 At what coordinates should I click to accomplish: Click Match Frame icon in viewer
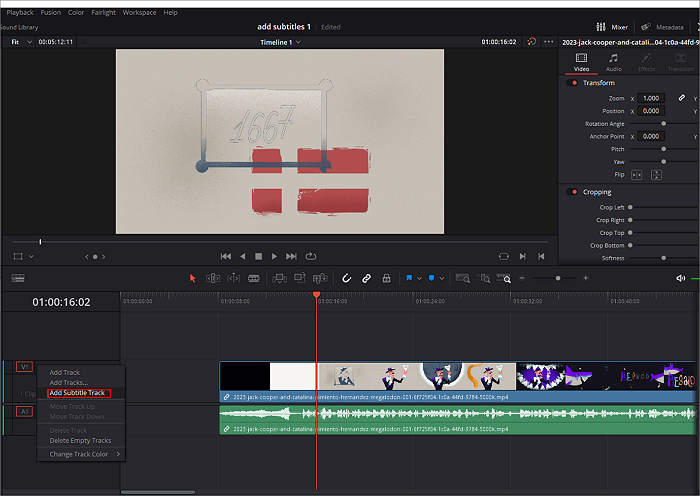pyautogui.click(x=504, y=256)
